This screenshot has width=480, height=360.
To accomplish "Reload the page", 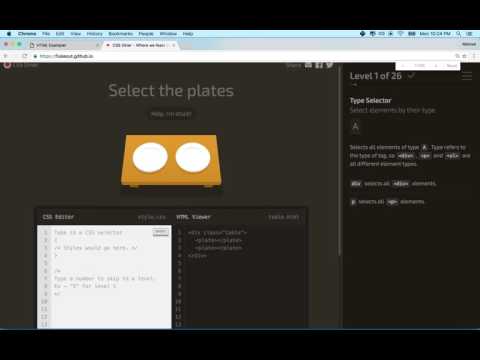I will click(x=25, y=56).
